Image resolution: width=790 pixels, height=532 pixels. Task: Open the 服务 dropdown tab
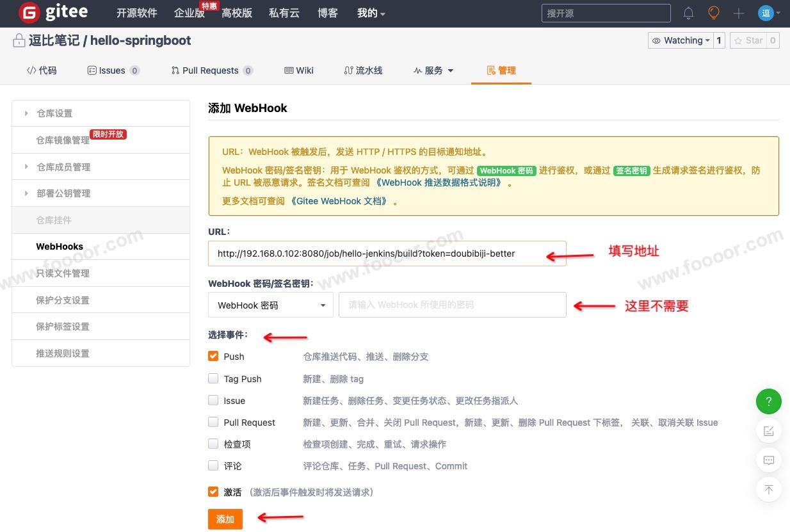(433, 70)
